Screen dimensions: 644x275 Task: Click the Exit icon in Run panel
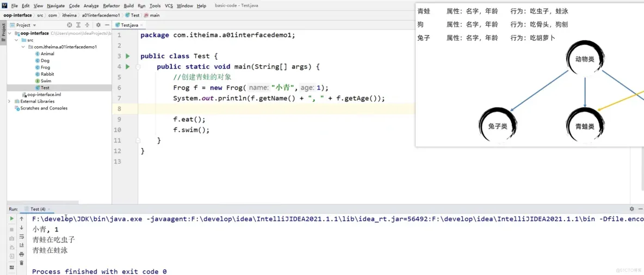point(11,256)
